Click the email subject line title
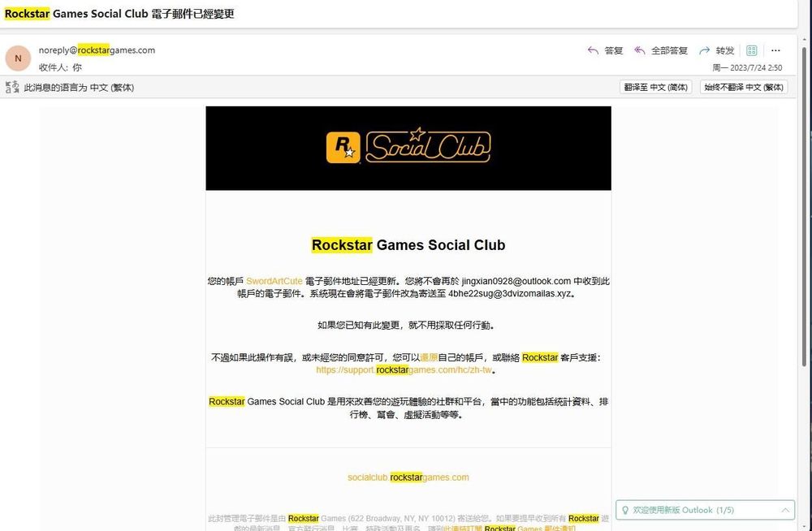This screenshot has height=531, width=812. coord(119,14)
